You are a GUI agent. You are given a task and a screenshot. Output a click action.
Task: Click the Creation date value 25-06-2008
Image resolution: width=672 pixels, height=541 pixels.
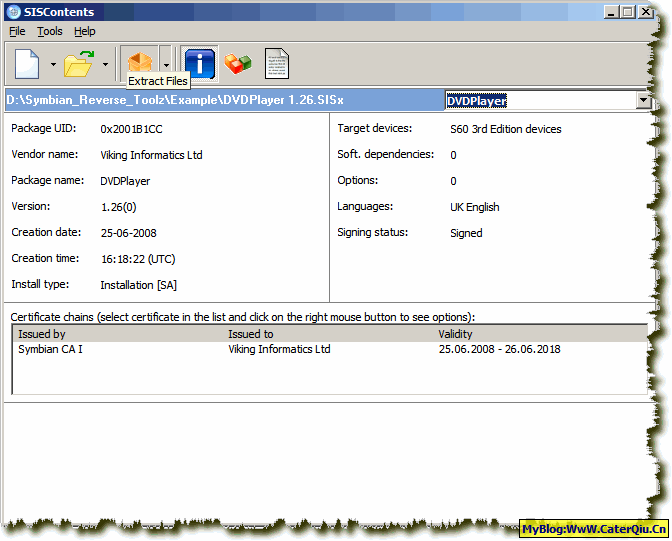pos(129,233)
